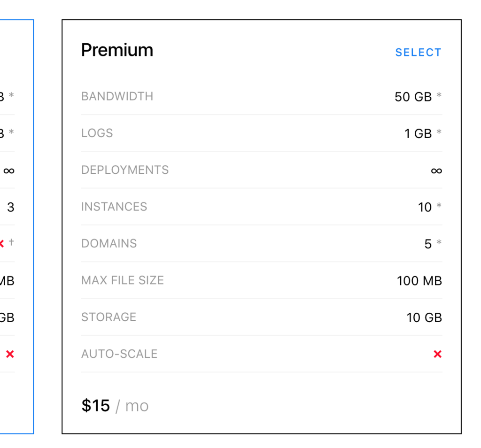Click the infinity symbol for DEPLOYMENTS in Premium

tap(436, 170)
